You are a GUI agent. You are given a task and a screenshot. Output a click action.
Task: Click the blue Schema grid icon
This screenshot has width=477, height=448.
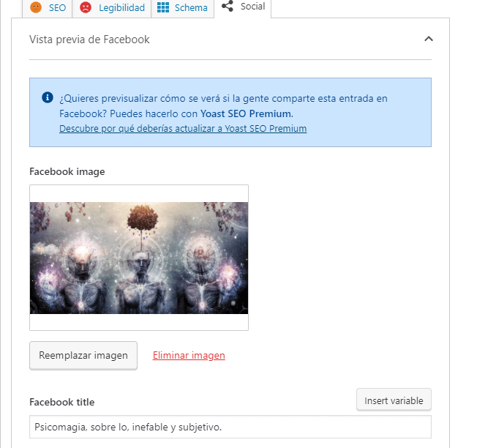pyautogui.click(x=163, y=7)
